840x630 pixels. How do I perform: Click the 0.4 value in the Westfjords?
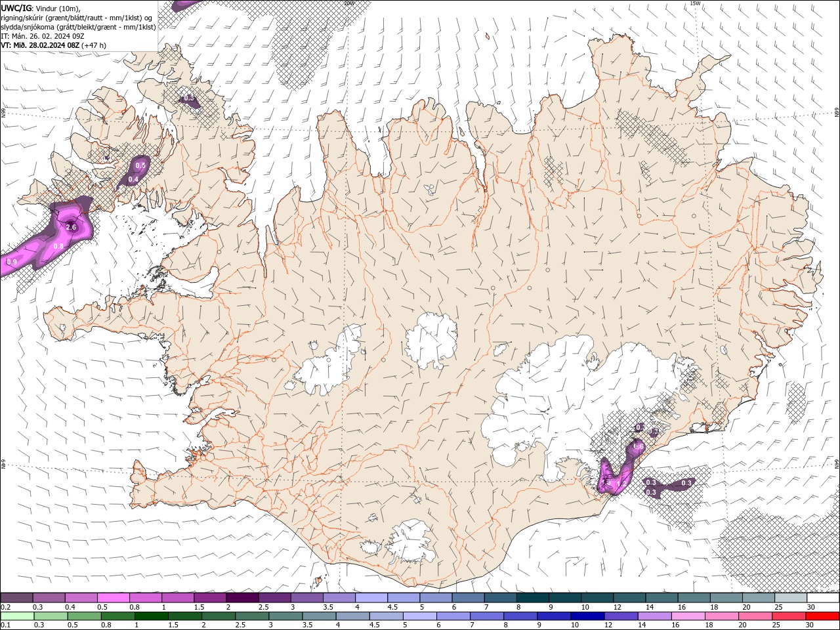[133, 179]
